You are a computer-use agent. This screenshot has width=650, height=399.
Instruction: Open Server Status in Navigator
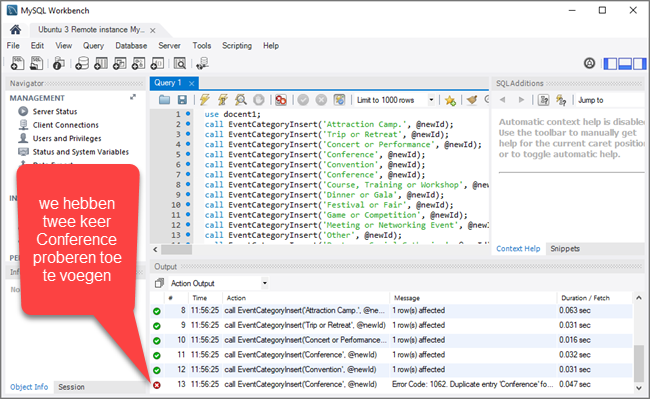55,111
